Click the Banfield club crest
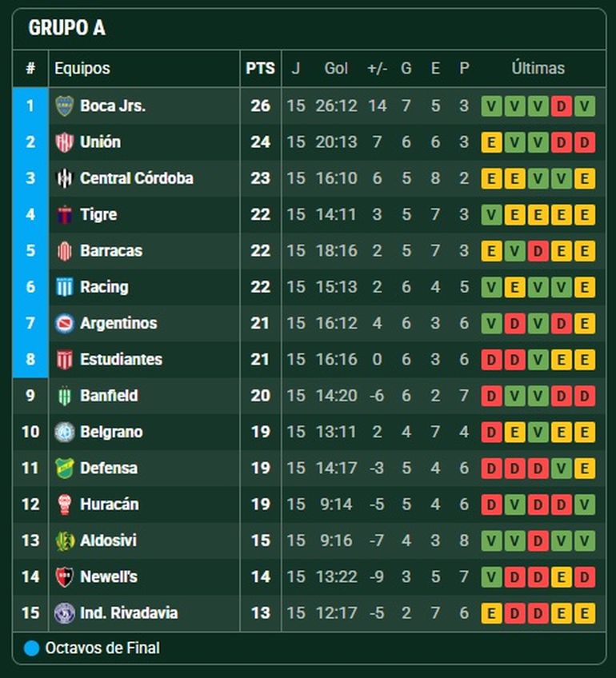This screenshot has height=678, width=616. pos(64,396)
